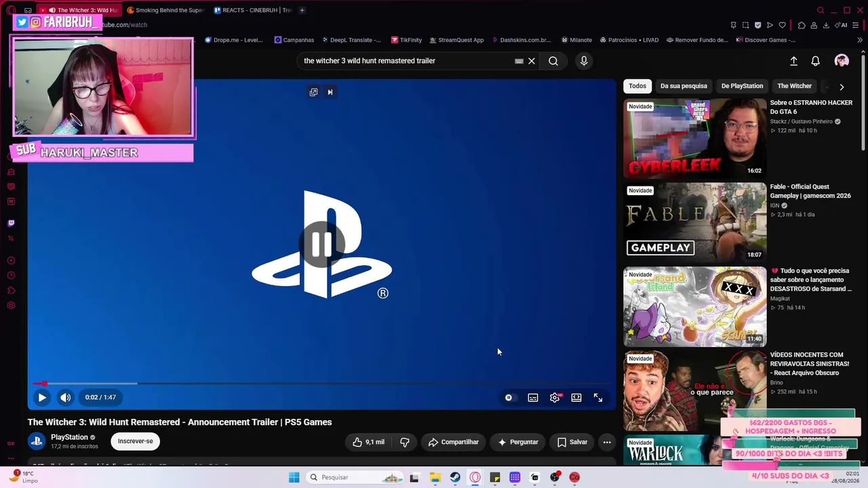Toggle theater mode on the player
Viewport: 868px width, 488px height.
coord(576,398)
